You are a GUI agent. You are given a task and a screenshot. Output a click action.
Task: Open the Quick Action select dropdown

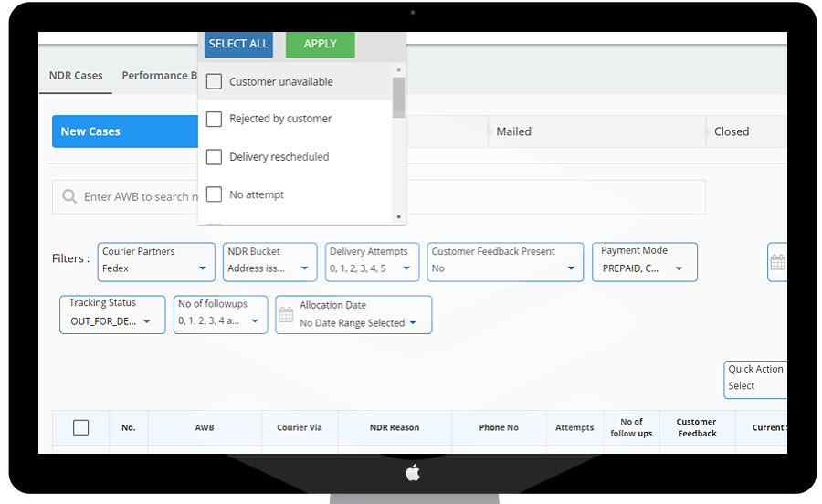(755, 380)
